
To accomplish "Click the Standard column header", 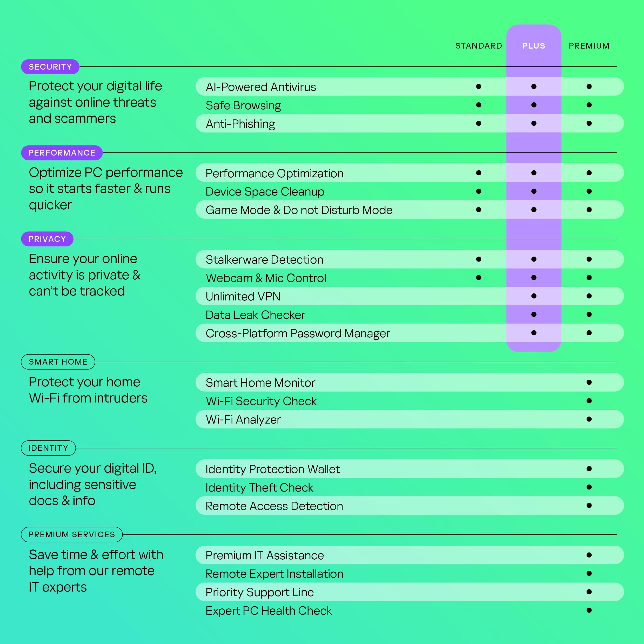I will click(x=478, y=46).
